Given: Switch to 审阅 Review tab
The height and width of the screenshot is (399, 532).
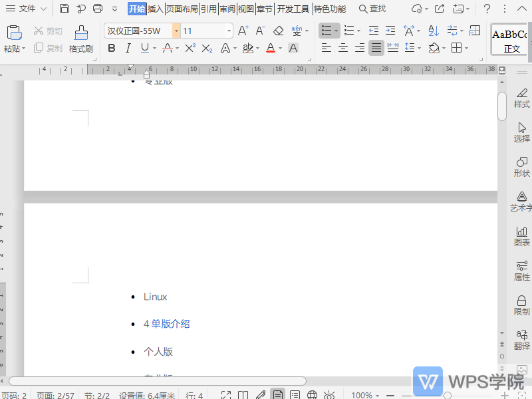Looking at the screenshot, I should tap(227, 9).
